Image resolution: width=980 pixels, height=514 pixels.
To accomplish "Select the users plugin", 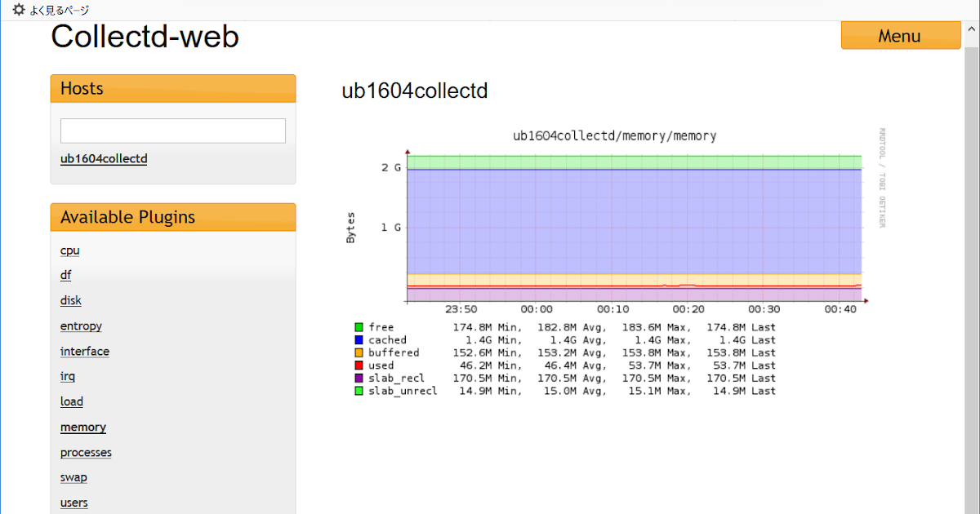I will [73, 502].
